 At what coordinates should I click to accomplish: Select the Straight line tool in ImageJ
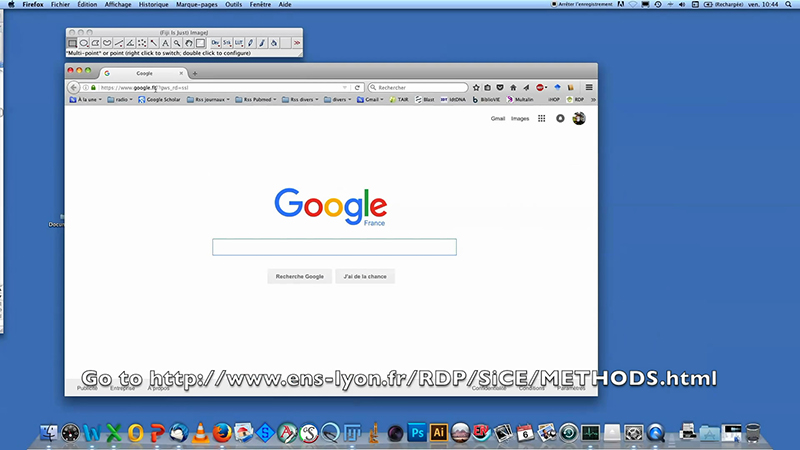point(119,43)
